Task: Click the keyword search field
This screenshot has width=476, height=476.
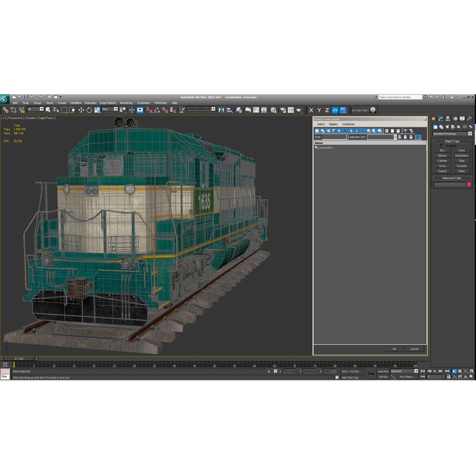Action: pos(400,97)
